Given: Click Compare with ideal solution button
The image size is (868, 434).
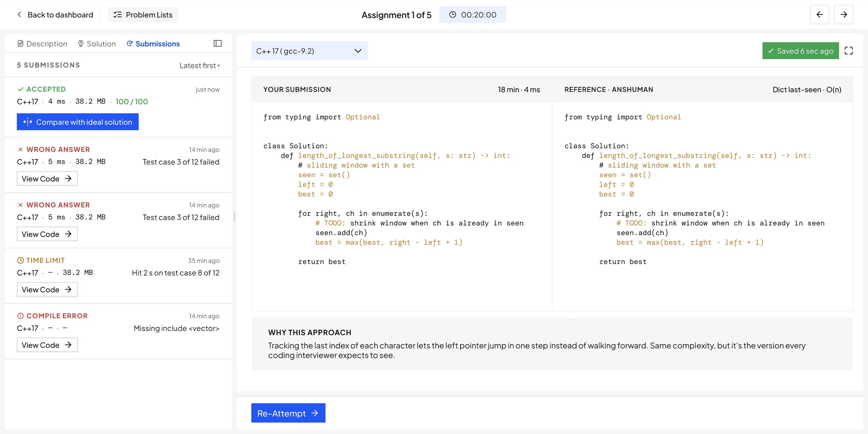Looking at the screenshot, I should click(77, 122).
